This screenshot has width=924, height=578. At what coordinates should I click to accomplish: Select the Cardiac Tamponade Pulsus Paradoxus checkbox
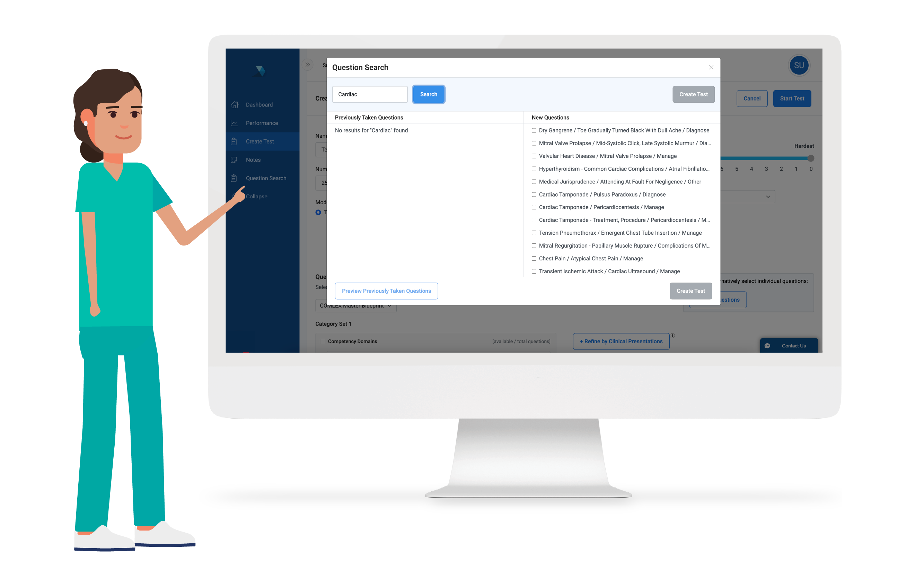[534, 194]
